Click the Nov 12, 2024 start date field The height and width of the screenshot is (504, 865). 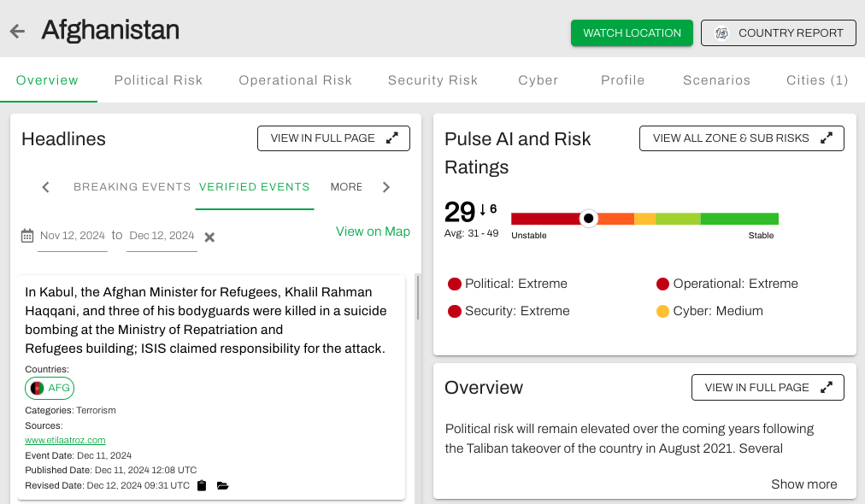[73, 236]
